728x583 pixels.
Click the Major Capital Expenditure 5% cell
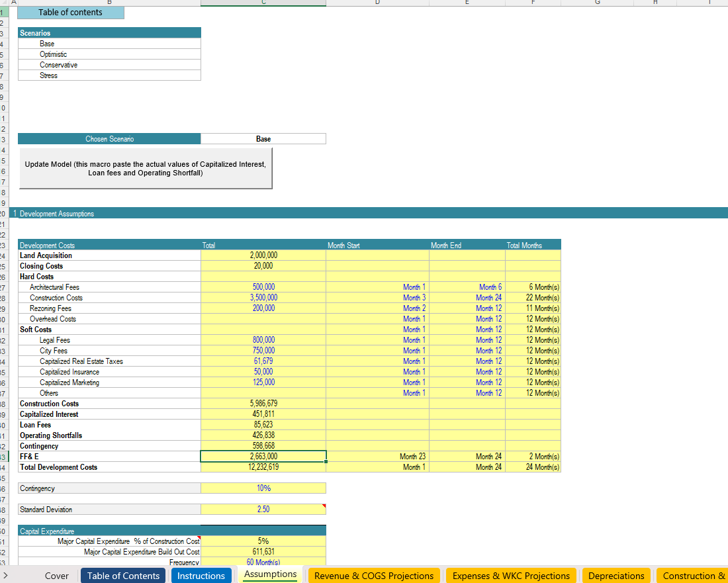coord(263,541)
